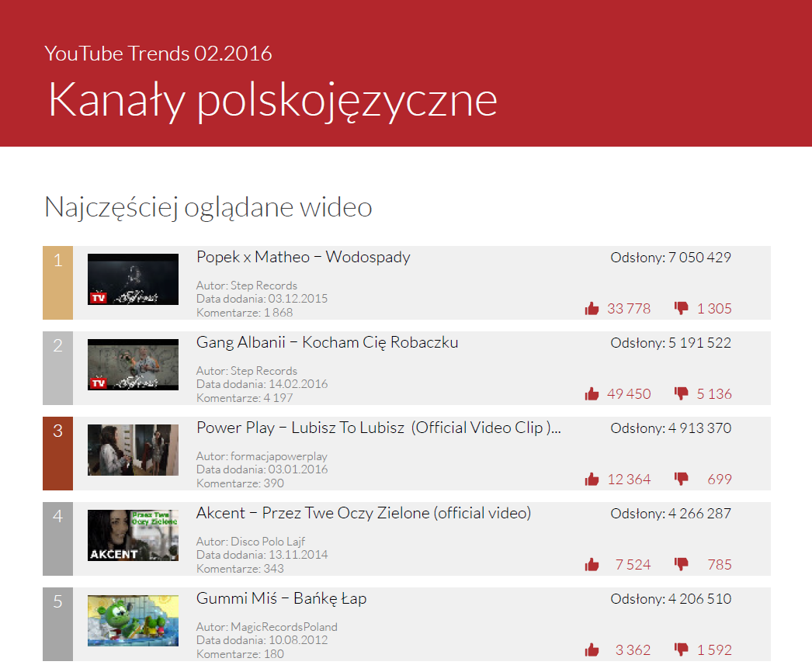Click the Akcent video thumbnail
The image size is (812, 665).
(x=133, y=535)
